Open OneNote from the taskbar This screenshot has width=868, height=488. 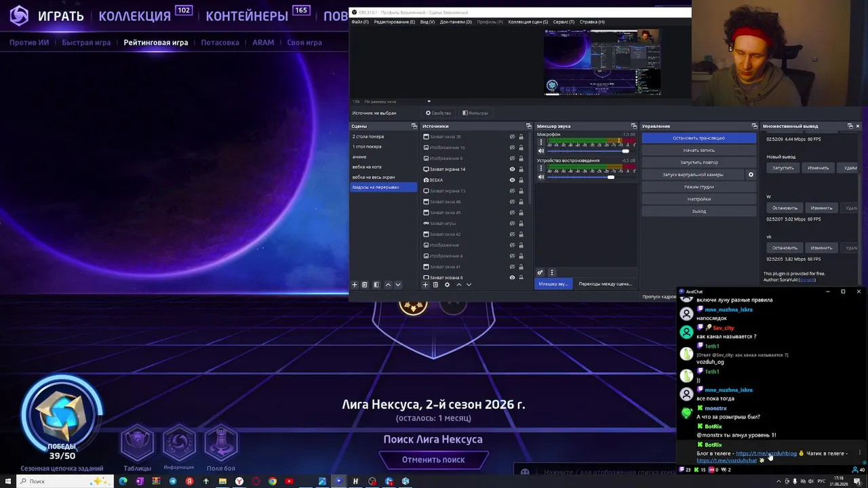[x=140, y=481]
